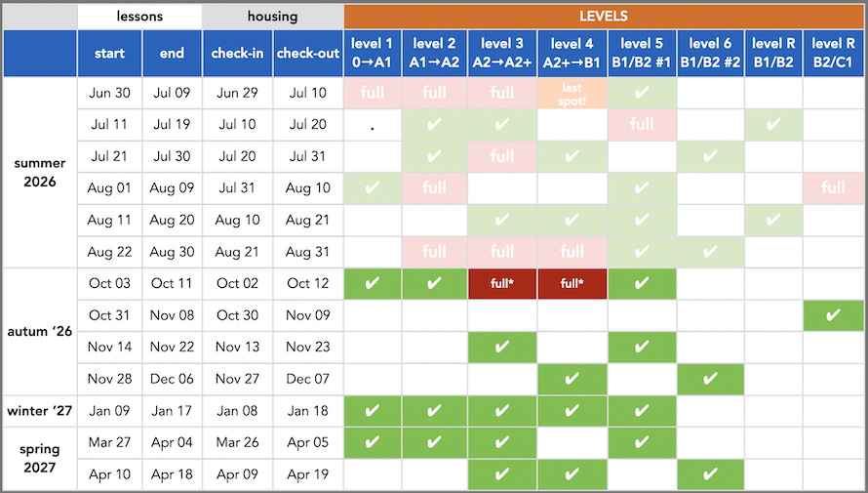This screenshot has width=868, height=493.
Task: Click the housing header
Action: [x=272, y=16]
